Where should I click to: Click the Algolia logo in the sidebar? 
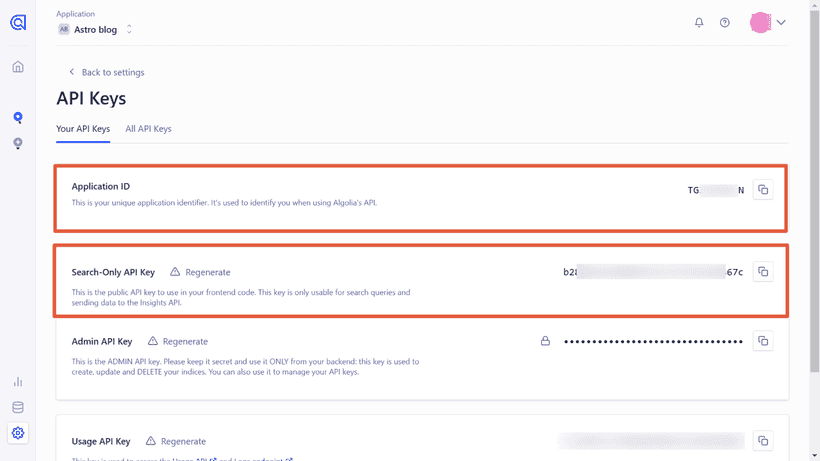point(18,22)
